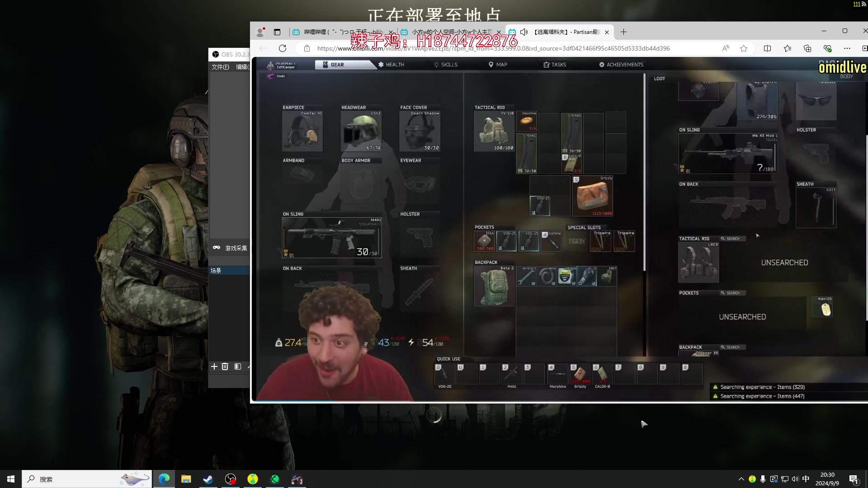
Task: Open Edge tab actions menu button
Action: click(277, 32)
